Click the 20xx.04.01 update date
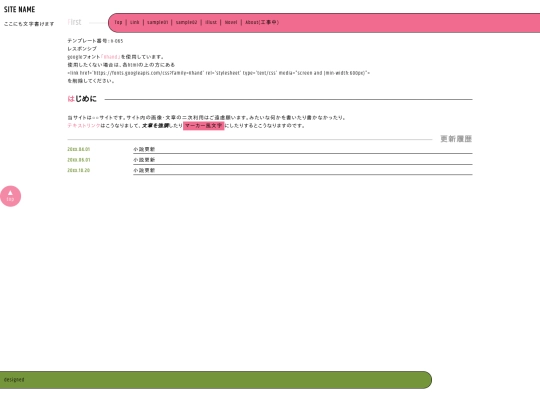The height and width of the screenshot is (405, 540). pyautogui.click(x=79, y=149)
